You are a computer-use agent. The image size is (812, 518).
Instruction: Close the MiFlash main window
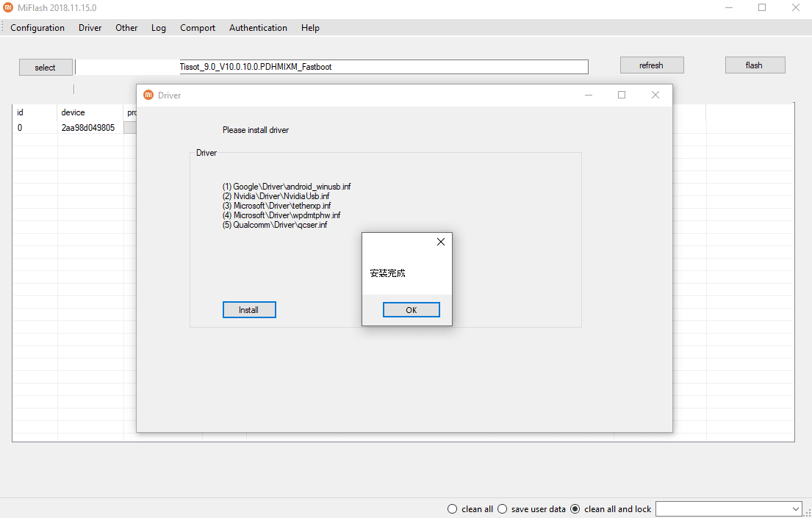(x=795, y=8)
